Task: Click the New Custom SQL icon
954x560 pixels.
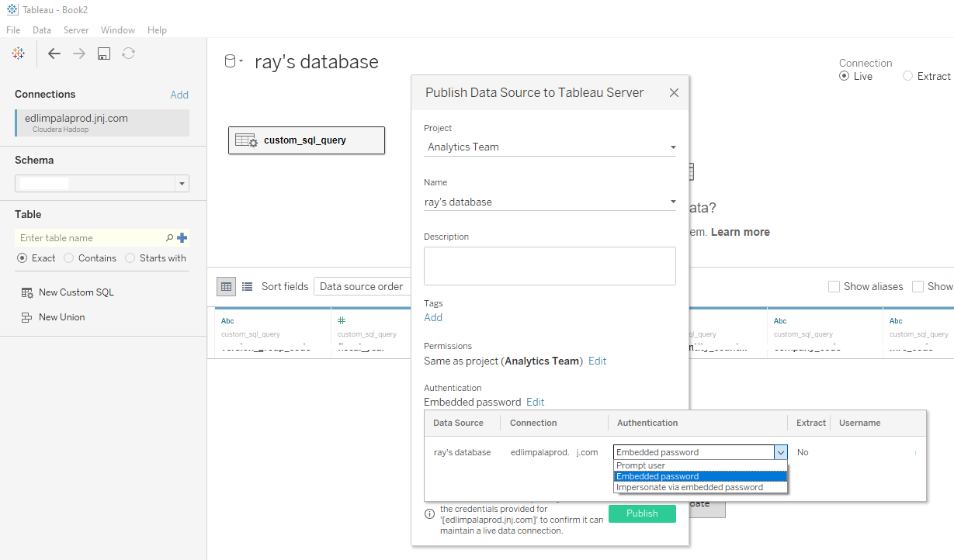Action: click(x=27, y=292)
